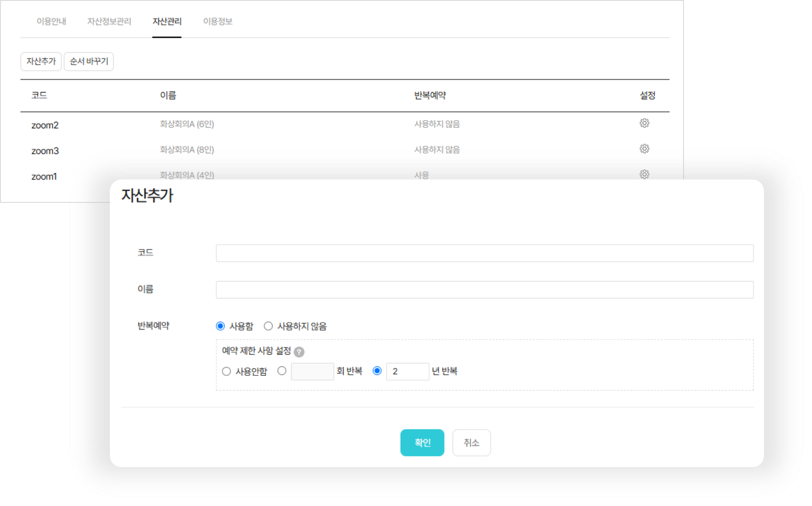Focus the 코드 input field
Screen dimensions: 812x506
pyautogui.click(x=485, y=253)
